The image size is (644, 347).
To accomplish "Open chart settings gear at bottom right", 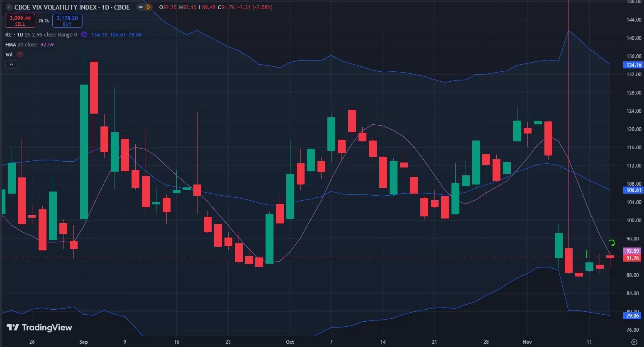I will pos(634,342).
